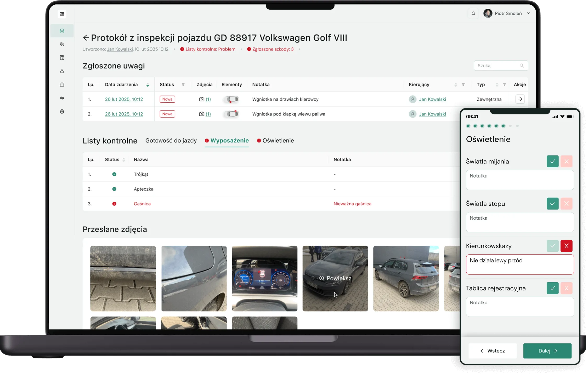Open date link 26 lut 2025 in row 1

(x=124, y=99)
